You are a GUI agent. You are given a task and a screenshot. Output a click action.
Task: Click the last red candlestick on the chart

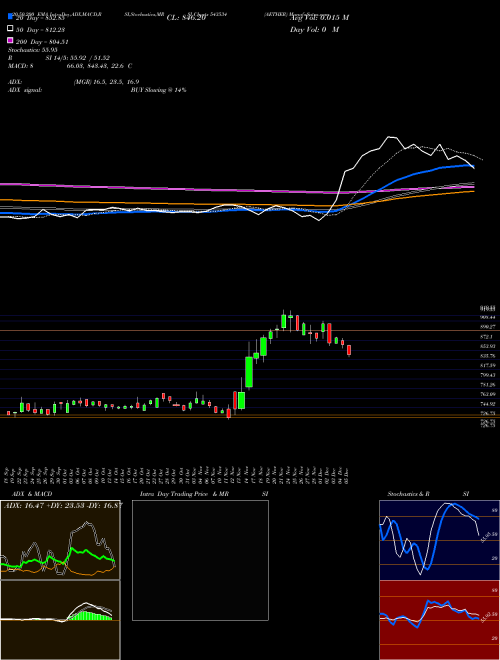(349, 350)
